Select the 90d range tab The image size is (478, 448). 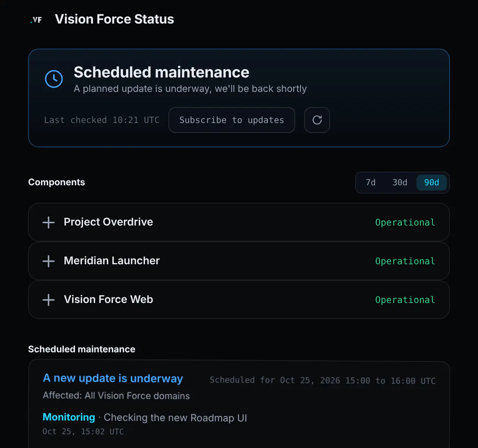tap(432, 183)
